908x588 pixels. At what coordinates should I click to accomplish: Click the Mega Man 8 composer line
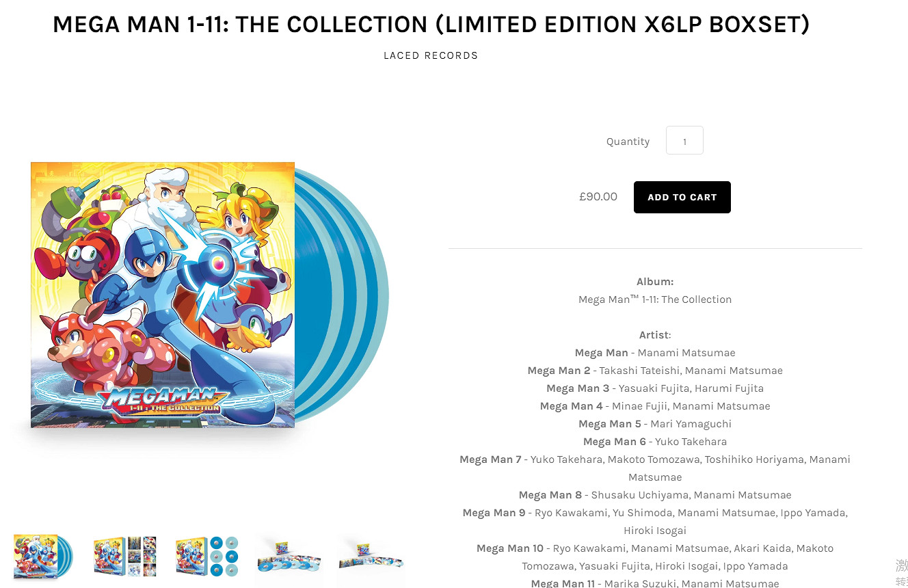(x=655, y=495)
